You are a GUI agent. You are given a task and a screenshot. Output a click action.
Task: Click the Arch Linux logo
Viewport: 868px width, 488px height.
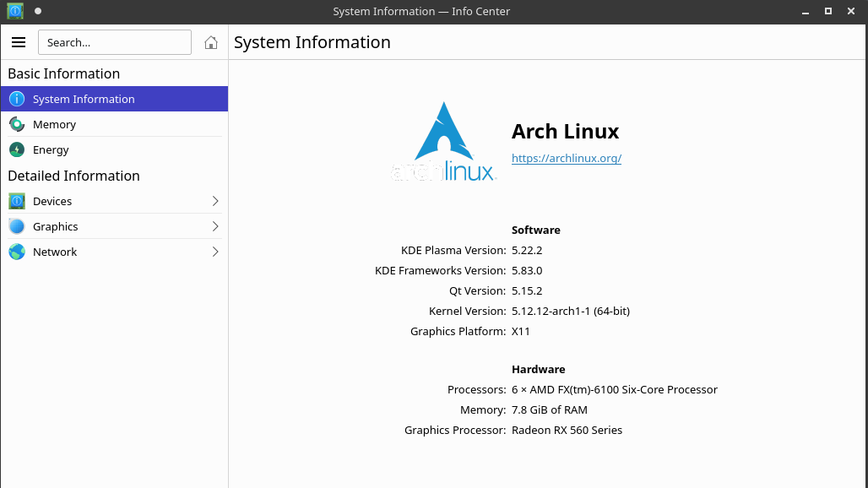pos(442,142)
